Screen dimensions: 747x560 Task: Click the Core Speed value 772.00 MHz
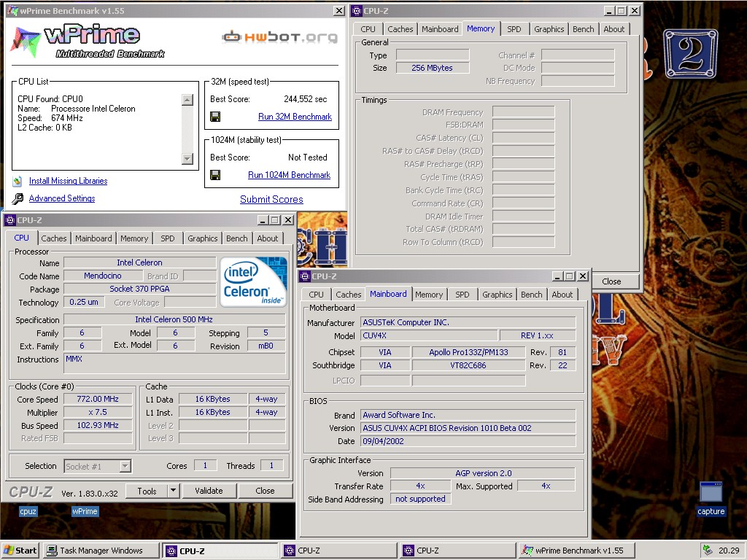(98, 399)
